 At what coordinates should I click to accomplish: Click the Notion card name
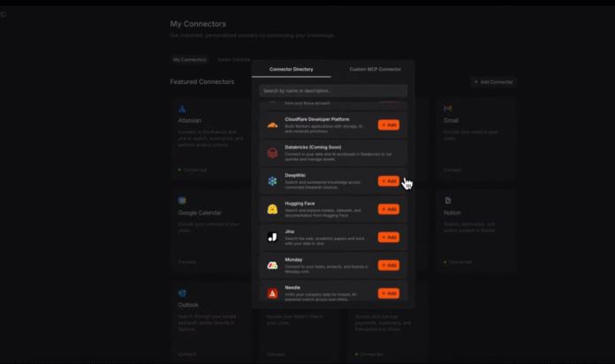click(452, 213)
